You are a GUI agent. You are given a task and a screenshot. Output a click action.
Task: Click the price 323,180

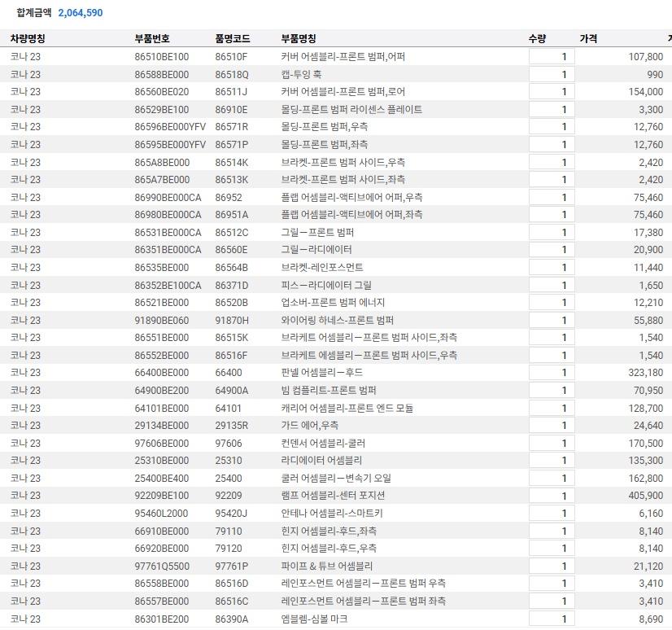(x=646, y=373)
